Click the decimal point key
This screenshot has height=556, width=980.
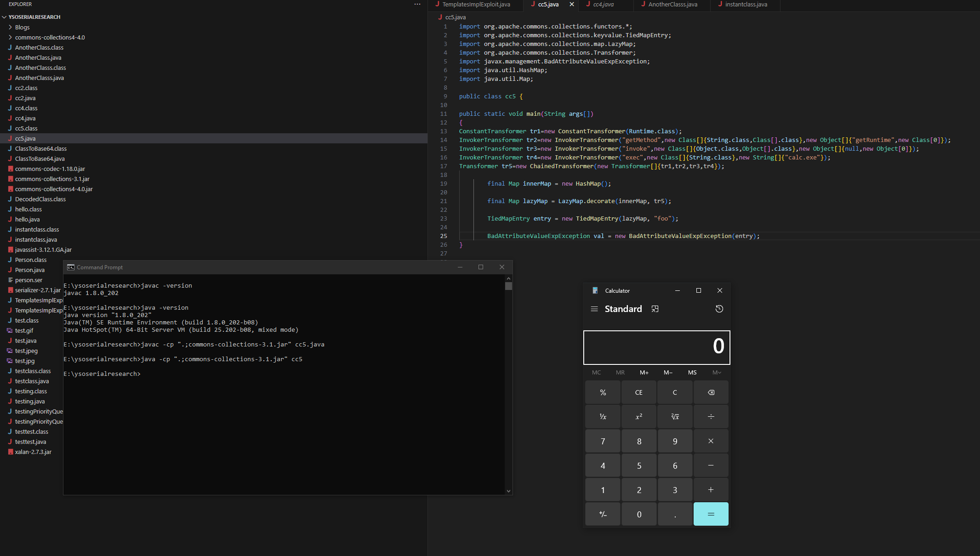[x=675, y=514]
